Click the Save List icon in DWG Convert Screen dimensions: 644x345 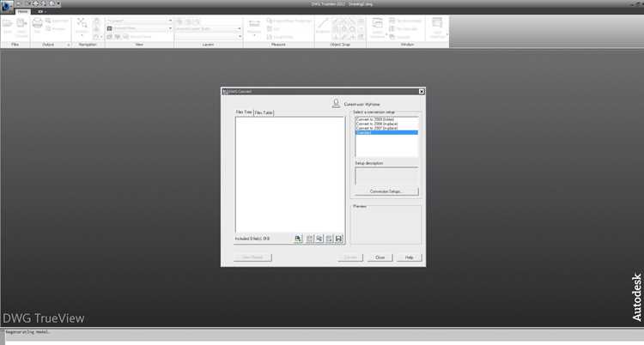click(339, 239)
